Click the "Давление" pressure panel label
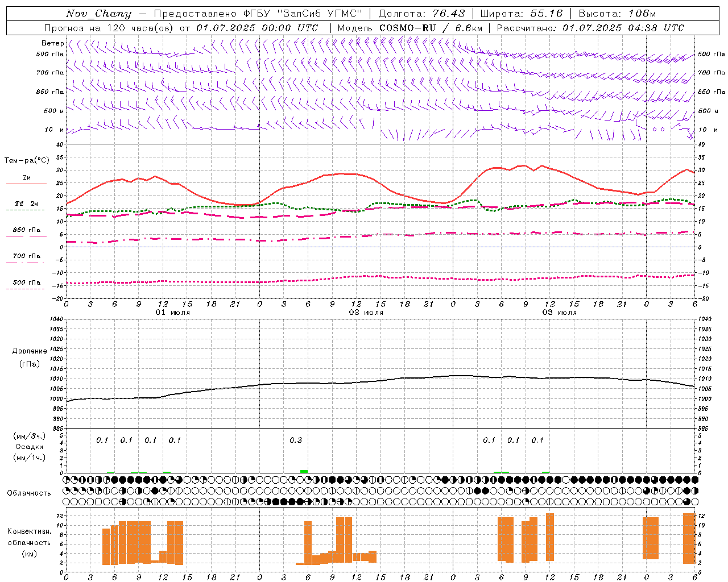Viewport: 728px width, 582px height. (30, 351)
